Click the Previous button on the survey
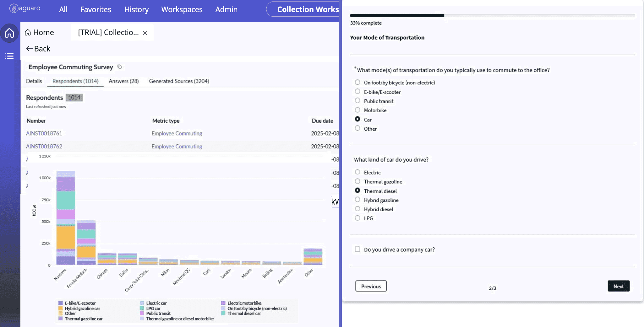The height and width of the screenshot is (327, 644). [371, 286]
